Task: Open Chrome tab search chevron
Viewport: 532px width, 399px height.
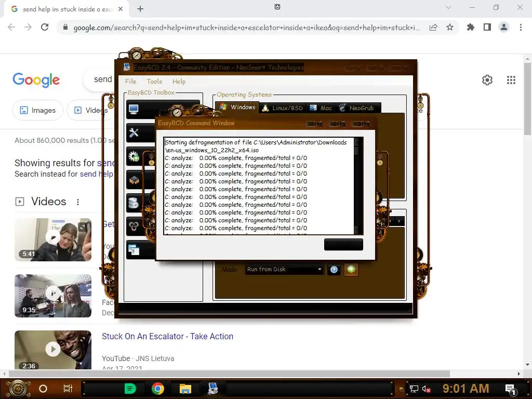Action: tap(448, 7)
